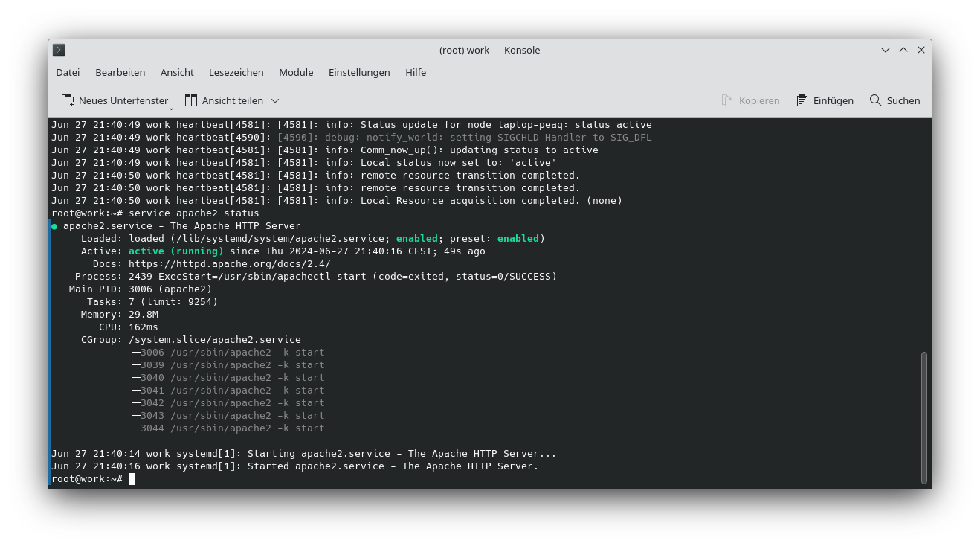Open the Ansicht teilen chevron menu
Viewport: 980px width, 546px height.
pyautogui.click(x=274, y=100)
